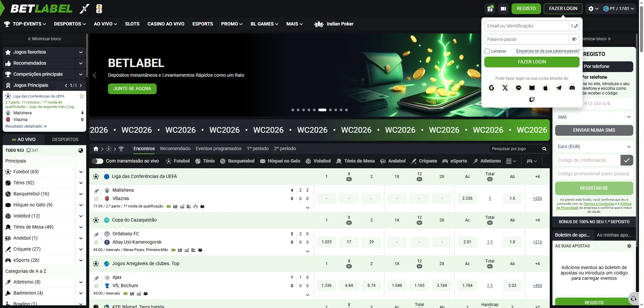Open TOP-EVENTS menu
644x308 pixels.
pyautogui.click(x=25, y=24)
